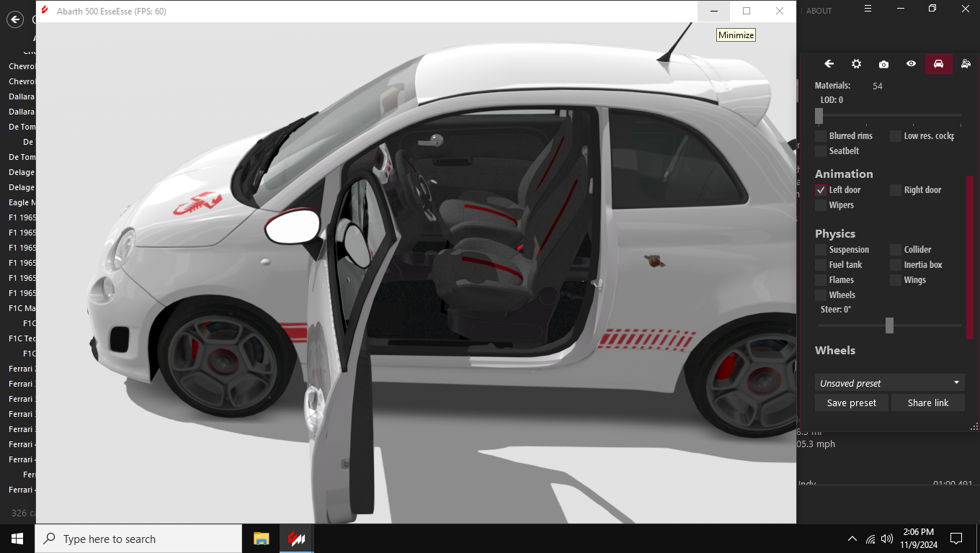Click the Materials count value 54
980x553 pixels.
pyautogui.click(x=878, y=86)
